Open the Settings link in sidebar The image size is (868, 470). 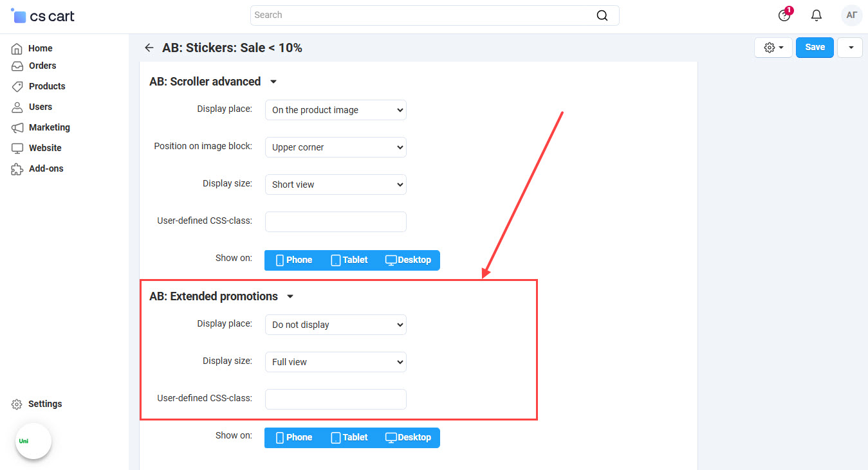point(44,404)
